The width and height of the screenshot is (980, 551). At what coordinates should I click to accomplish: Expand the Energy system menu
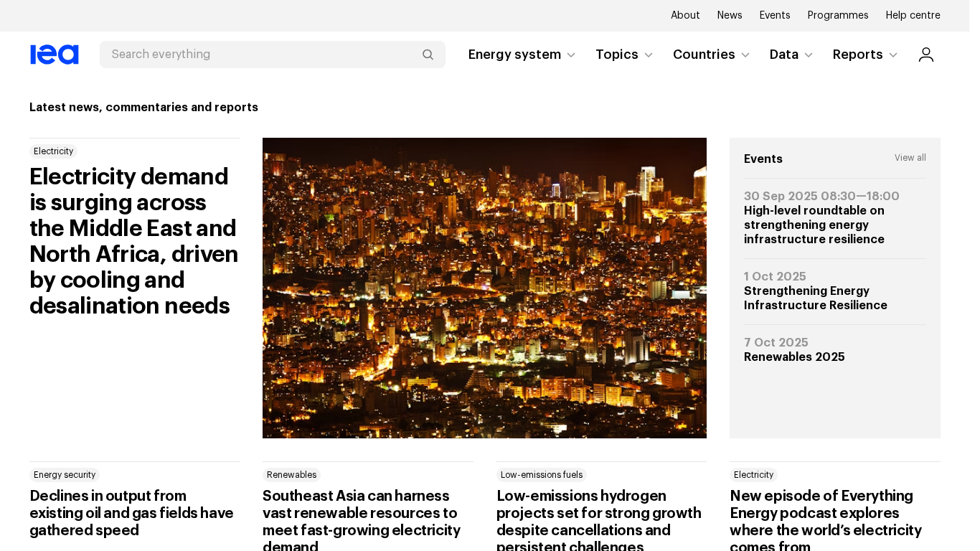tap(522, 55)
